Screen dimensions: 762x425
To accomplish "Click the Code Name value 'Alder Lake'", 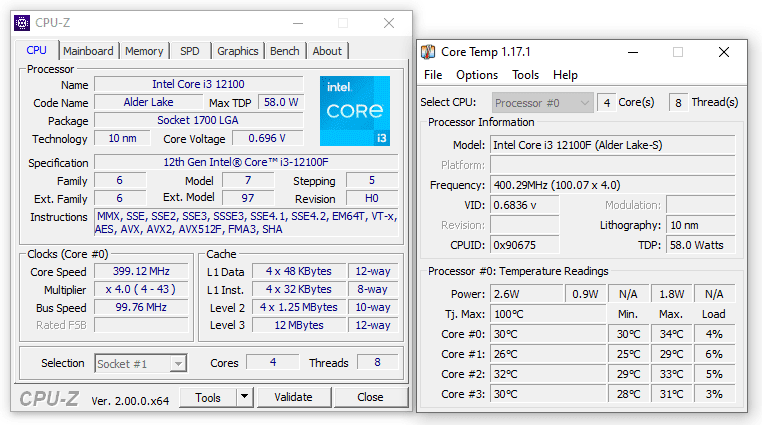I will pyautogui.click(x=148, y=102).
